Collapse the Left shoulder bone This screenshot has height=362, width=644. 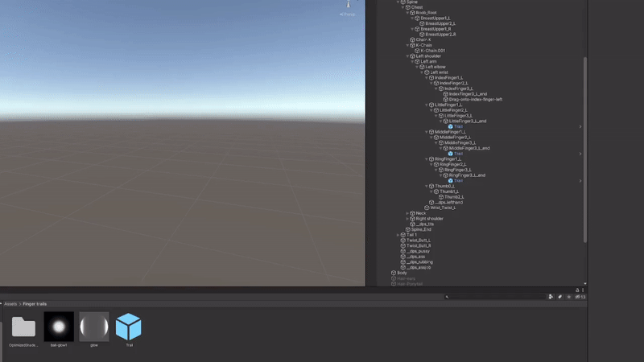407,56
